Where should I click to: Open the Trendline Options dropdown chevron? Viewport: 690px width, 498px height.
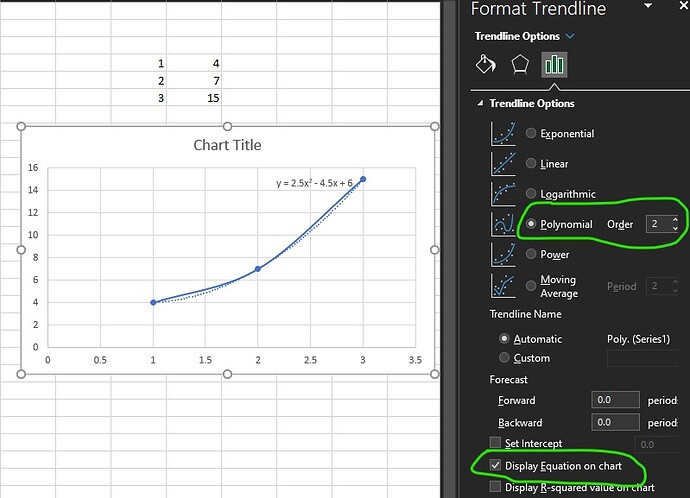pos(570,36)
